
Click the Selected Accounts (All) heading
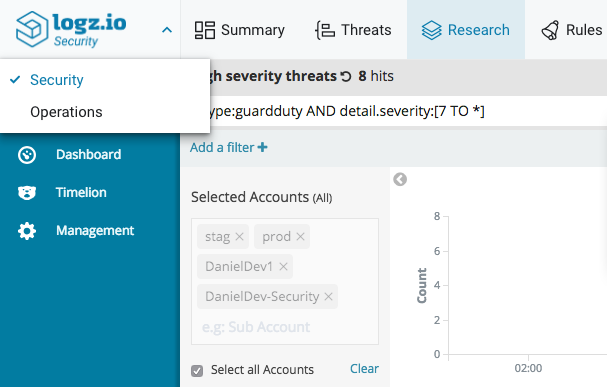262,197
